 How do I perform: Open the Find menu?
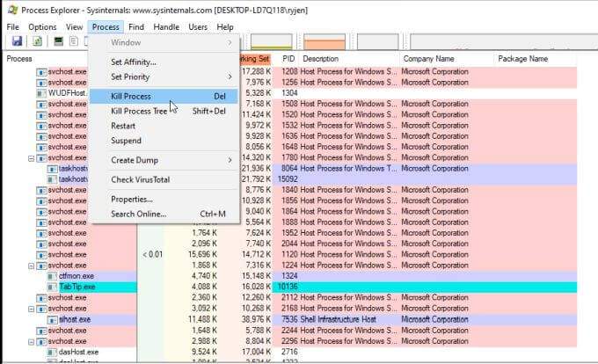click(x=136, y=27)
